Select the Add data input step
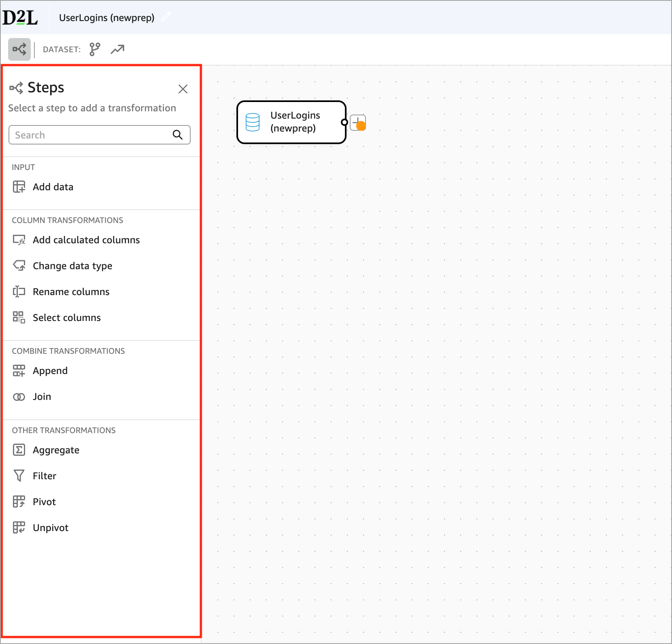 (53, 187)
